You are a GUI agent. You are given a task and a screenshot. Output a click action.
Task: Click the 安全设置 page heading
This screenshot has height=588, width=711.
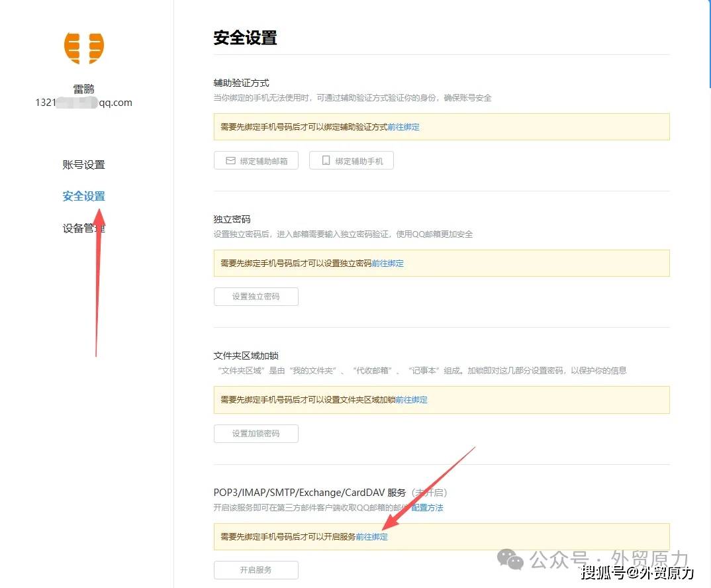(246, 38)
